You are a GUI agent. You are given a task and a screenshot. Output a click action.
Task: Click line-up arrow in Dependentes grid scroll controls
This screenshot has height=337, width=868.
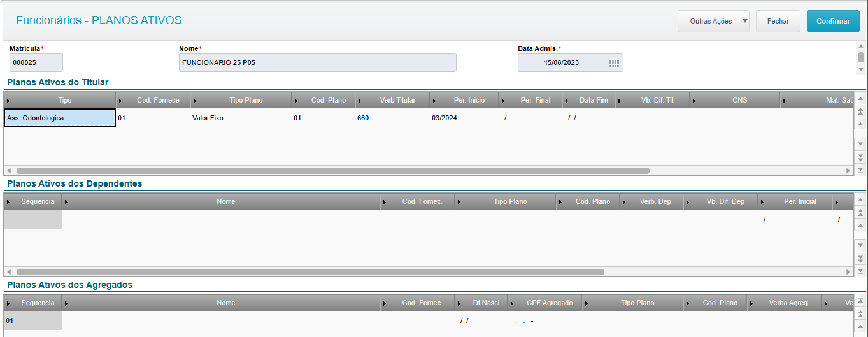pyautogui.click(x=860, y=224)
